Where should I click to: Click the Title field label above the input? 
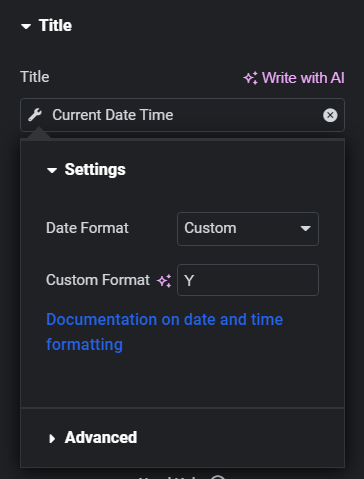35,77
